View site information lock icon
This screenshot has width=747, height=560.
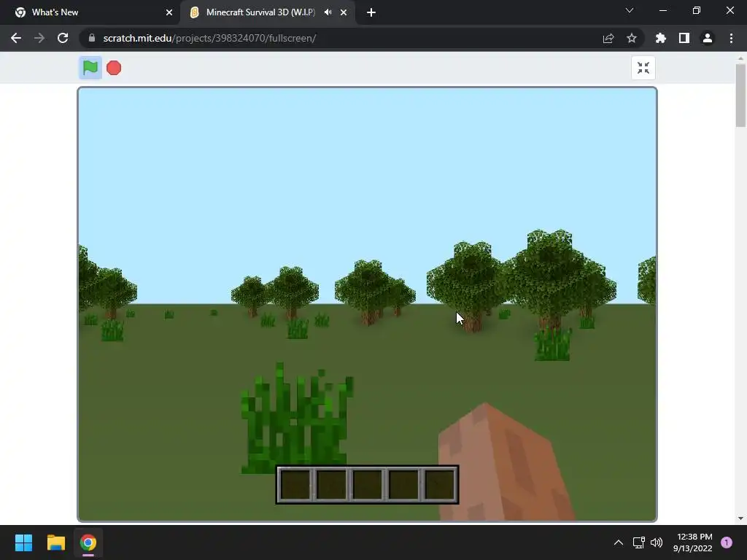point(92,38)
